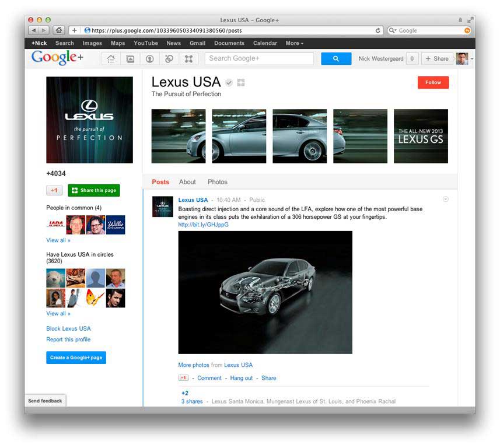
Task: Open THE ALL-NEW 2013 LEXUS GS banner tile
Action: pos(421,136)
